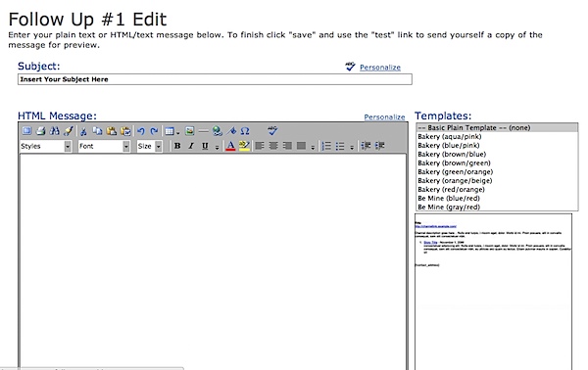588x370 pixels.
Task: Click the Personalize link above the HTML message
Action: click(384, 117)
